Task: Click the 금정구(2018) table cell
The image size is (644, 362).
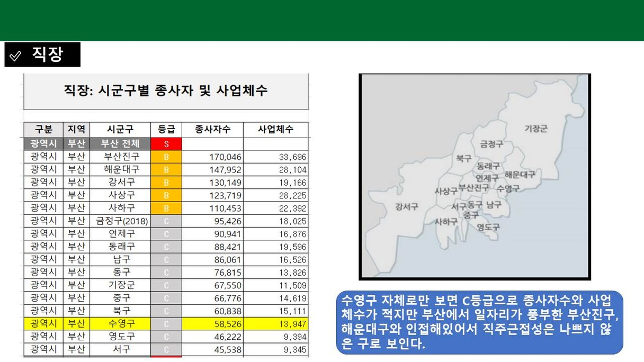Action: coord(120,221)
